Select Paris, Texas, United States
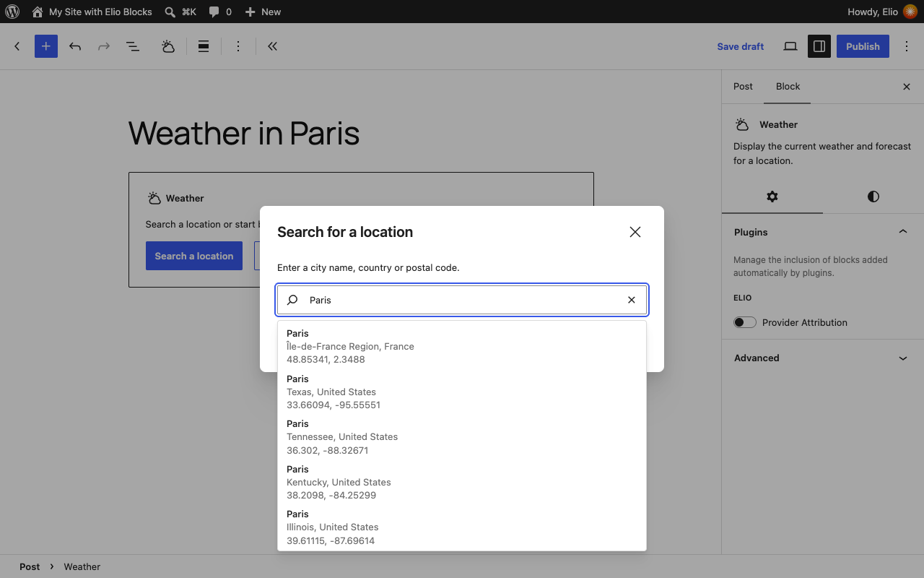 [462, 392]
